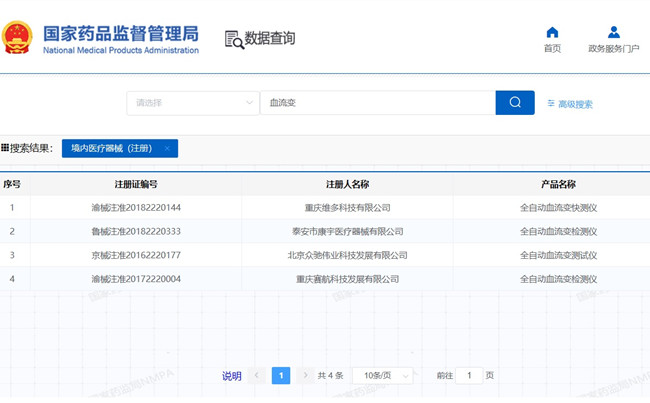Screen dimensions: 650x403
Task: Go to next page arrow
Action: [x=306, y=375]
